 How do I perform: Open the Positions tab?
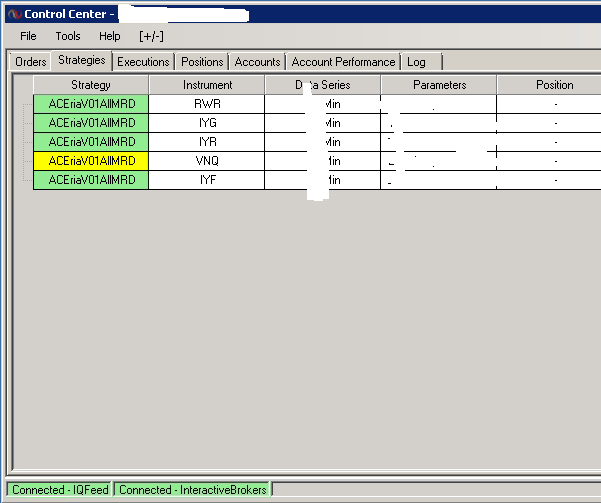202,62
